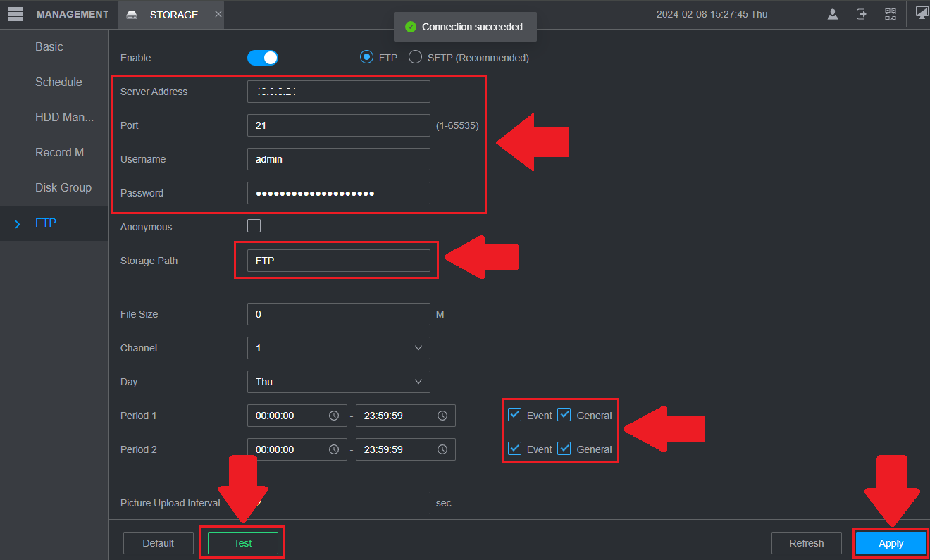
Task: Click clock icon in Period 2 end time
Action: click(442, 449)
